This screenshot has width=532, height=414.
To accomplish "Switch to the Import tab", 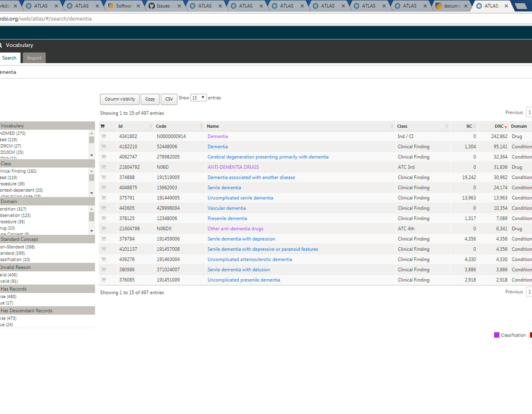I will 34,58.
